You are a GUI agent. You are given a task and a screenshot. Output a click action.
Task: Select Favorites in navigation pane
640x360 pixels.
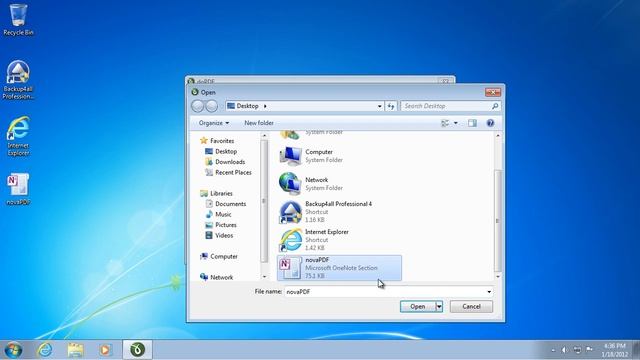[218, 141]
